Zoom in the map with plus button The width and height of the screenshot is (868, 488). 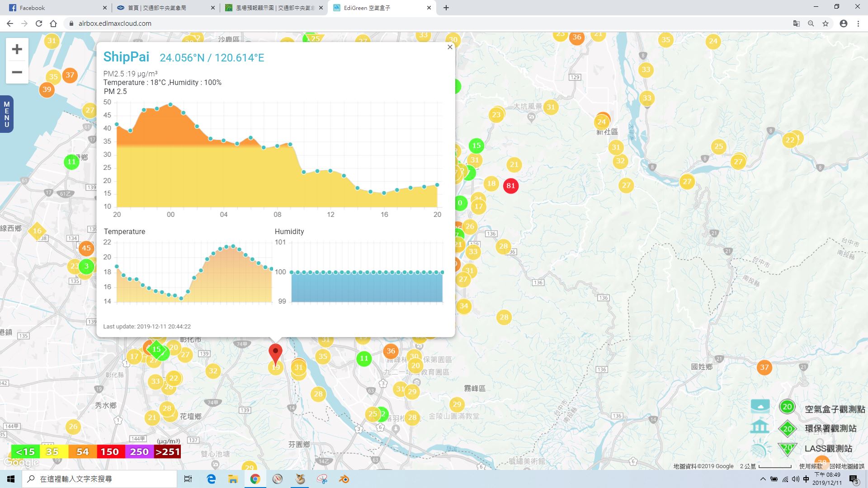[x=17, y=49]
